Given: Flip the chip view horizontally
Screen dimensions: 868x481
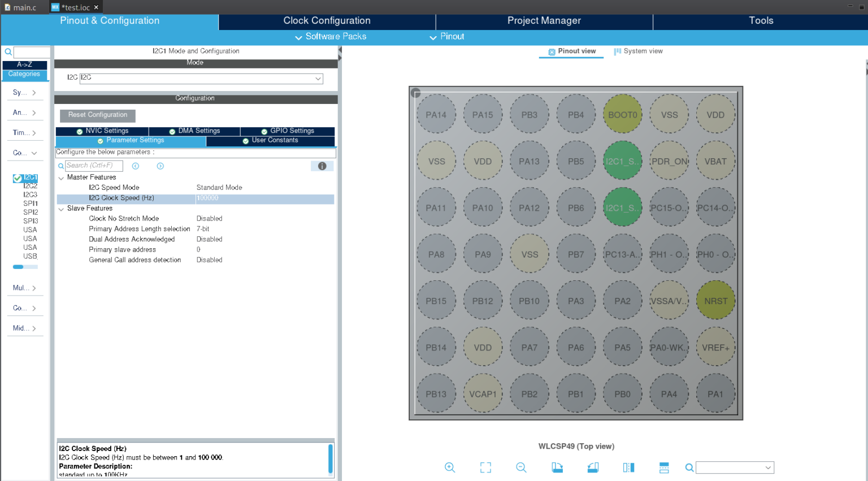Looking at the screenshot, I should click(x=628, y=467).
